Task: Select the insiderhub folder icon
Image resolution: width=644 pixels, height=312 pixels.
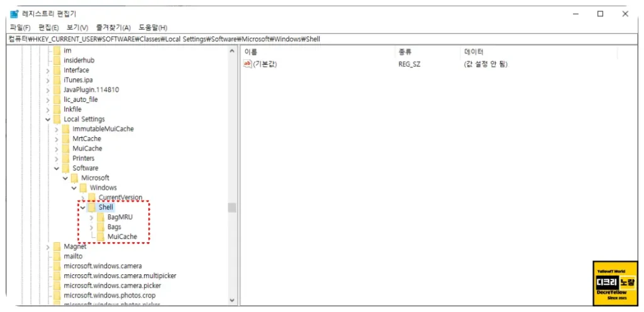Action: tap(57, 60)
